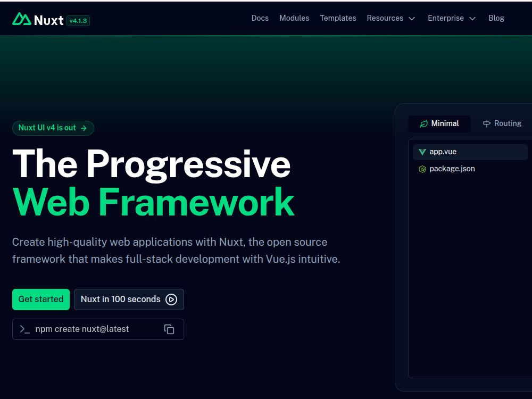Click the Node.js icon beside package.json
This screenshot has width=532, height=399.
(422, 169)
